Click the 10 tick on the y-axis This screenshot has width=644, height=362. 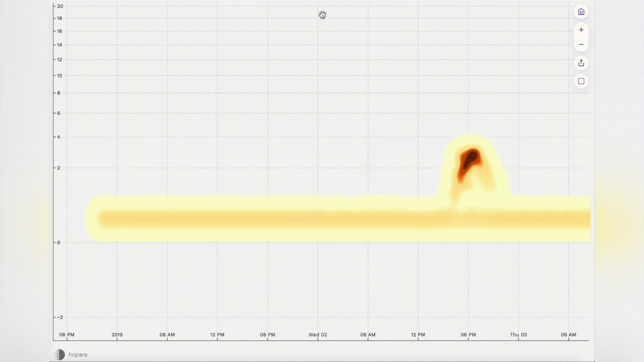(x=60, y=76)
